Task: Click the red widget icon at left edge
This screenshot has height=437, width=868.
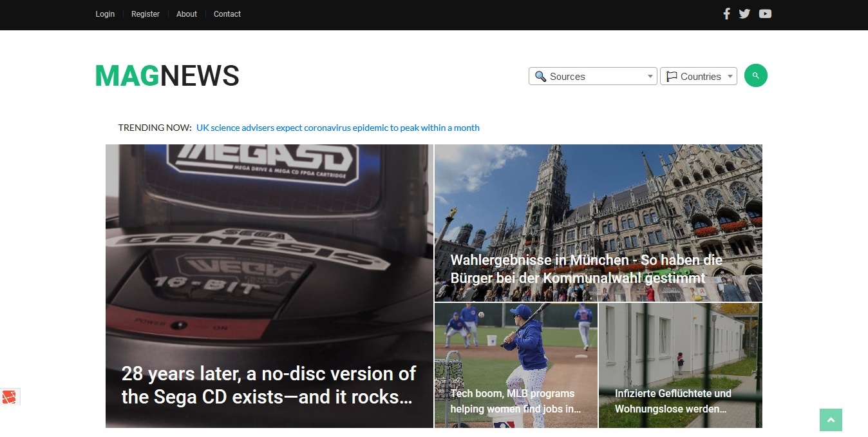Action: pyautogui.click(x=9, y=396)
